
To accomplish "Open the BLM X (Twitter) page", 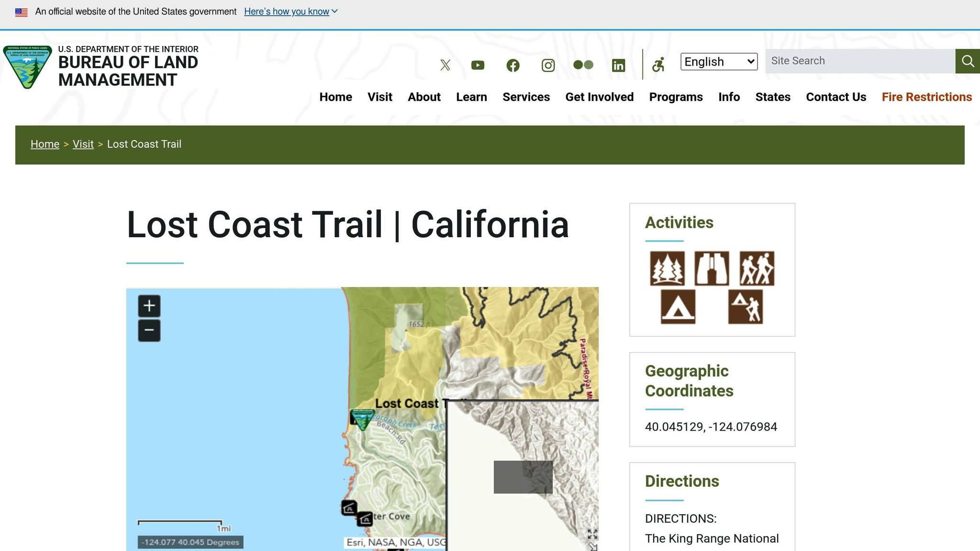I will [x=445, y=65].
